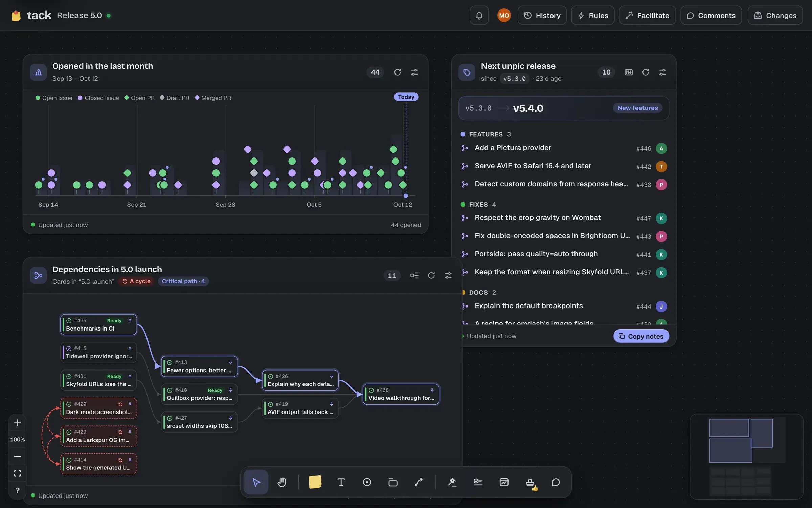Viewport: 812px width, 508px height.
Task: Click the 44 count badge
Action: tap(375, 72)
